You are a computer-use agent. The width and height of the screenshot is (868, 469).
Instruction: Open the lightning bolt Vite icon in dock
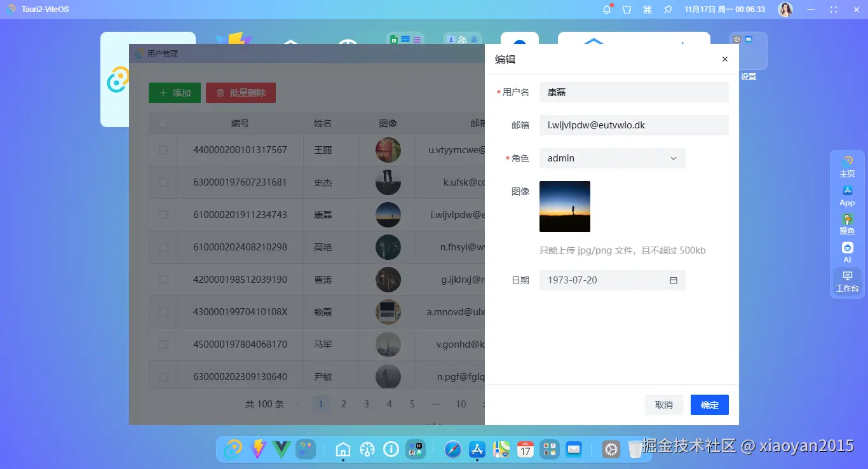257,449
